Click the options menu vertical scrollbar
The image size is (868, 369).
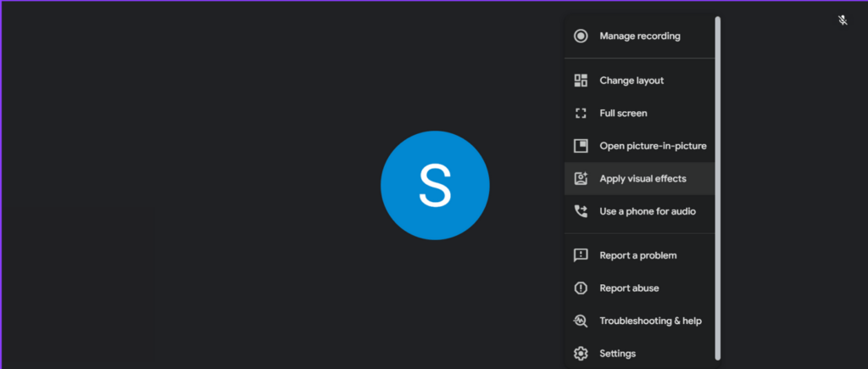click(718, 188)
